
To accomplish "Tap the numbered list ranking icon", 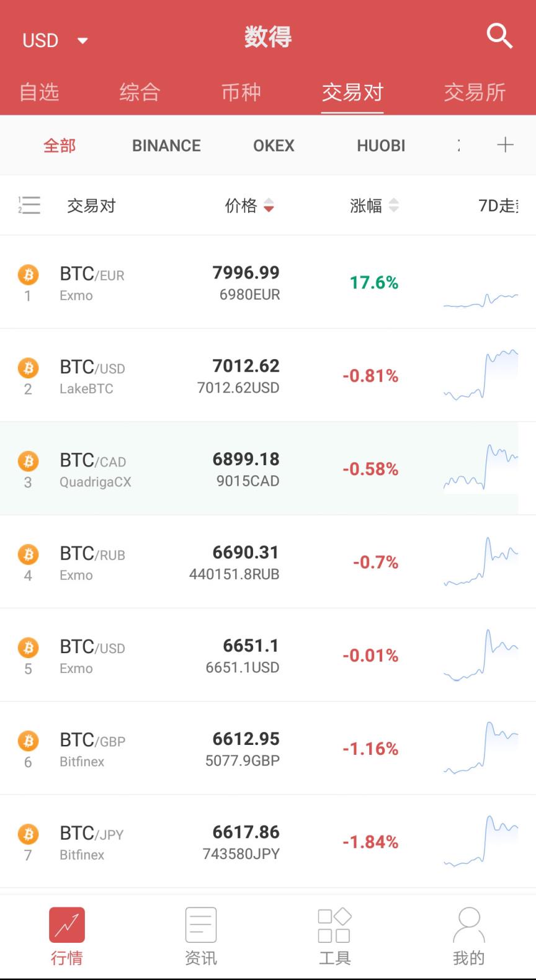I will [29, 205].
